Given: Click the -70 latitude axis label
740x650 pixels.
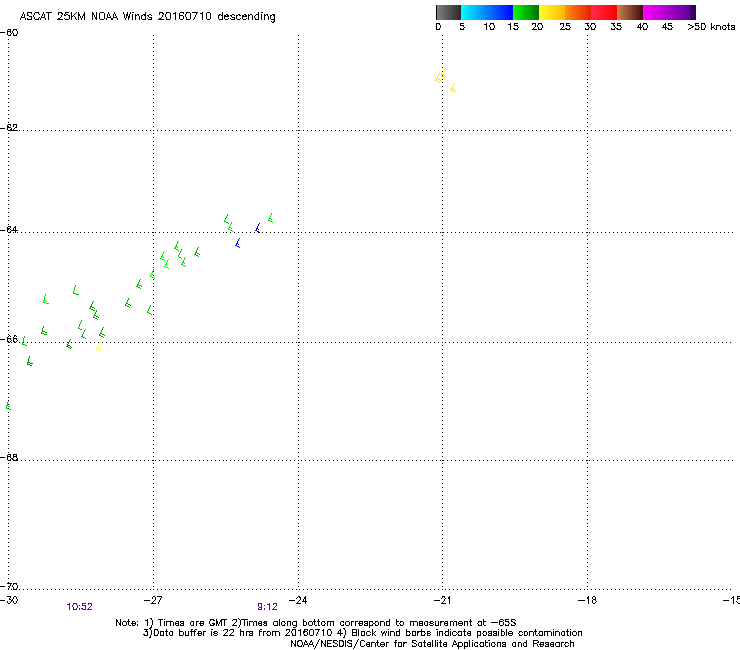Looking at the screenshot, I should pyautogui.click(x=9, y=587).
